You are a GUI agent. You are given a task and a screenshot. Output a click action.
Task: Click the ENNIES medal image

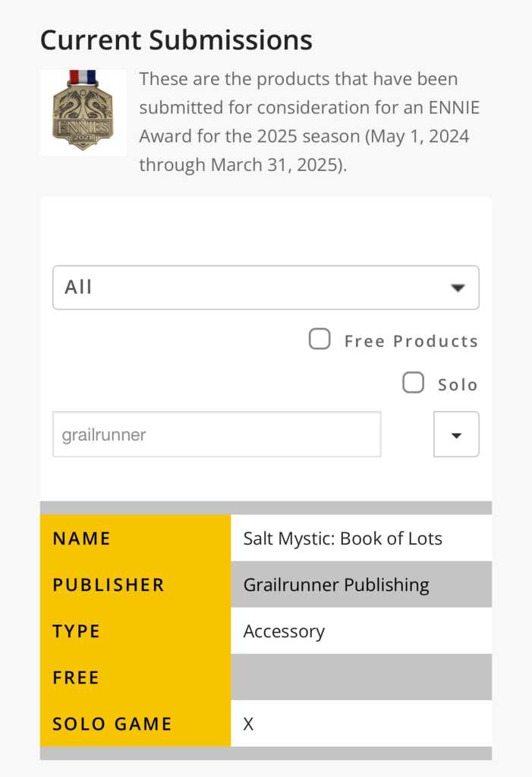(83, 112)
